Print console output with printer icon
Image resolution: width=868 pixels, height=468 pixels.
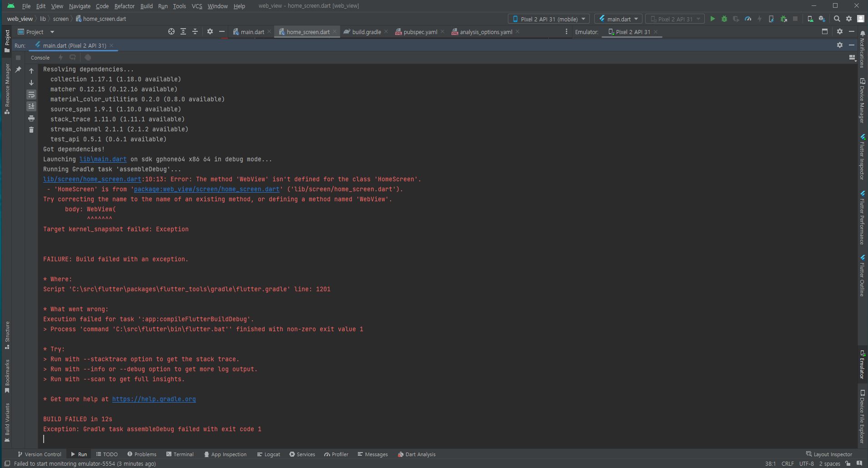coord(31,118)
